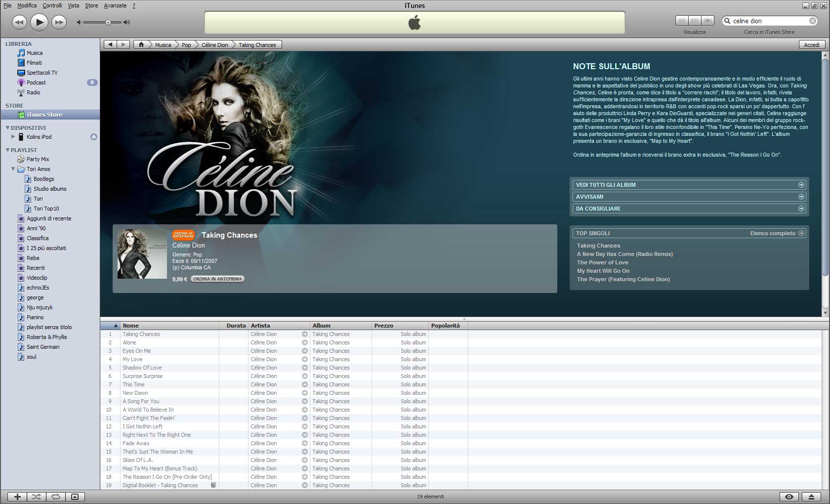Adjust the volume slider knob
Image resolution: width=830 pixels, height=504 pixels.
(108, 22)
